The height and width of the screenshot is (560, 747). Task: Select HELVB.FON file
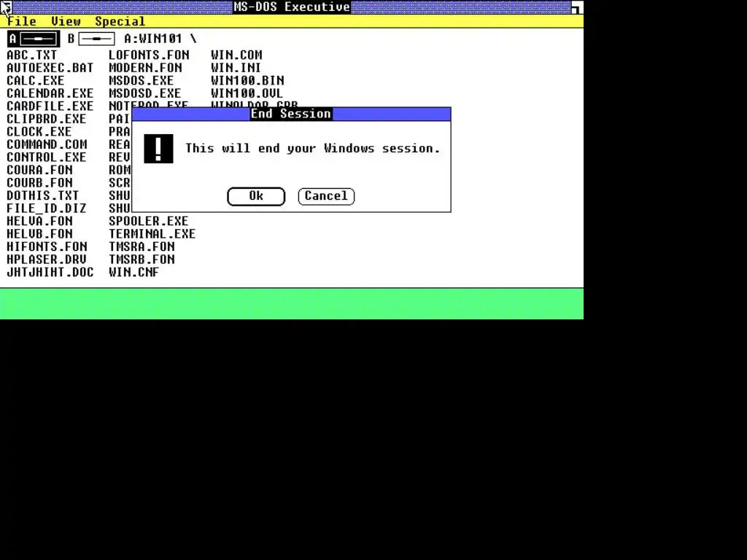pyautogui.click(x=39, y=234)
